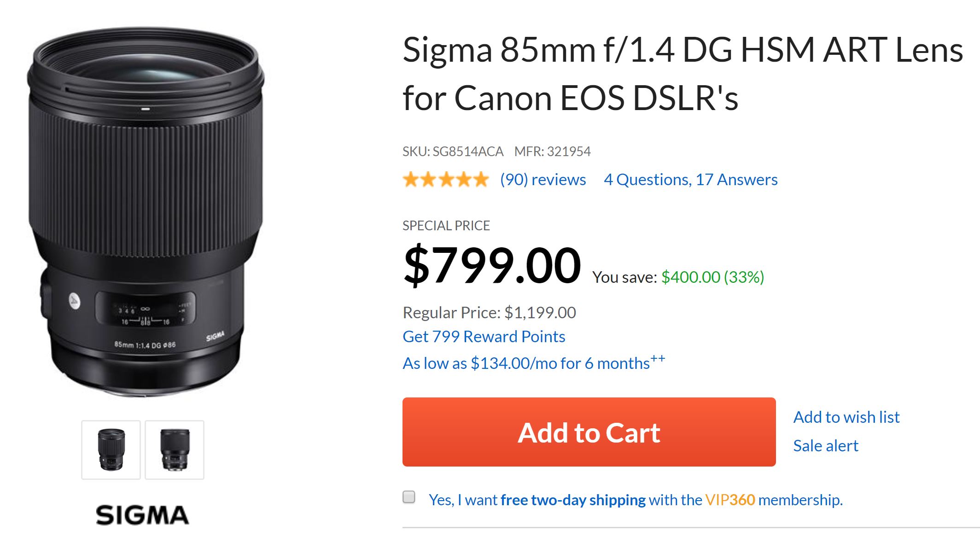Select the second lens thumbnail image

tap(175, 450)
